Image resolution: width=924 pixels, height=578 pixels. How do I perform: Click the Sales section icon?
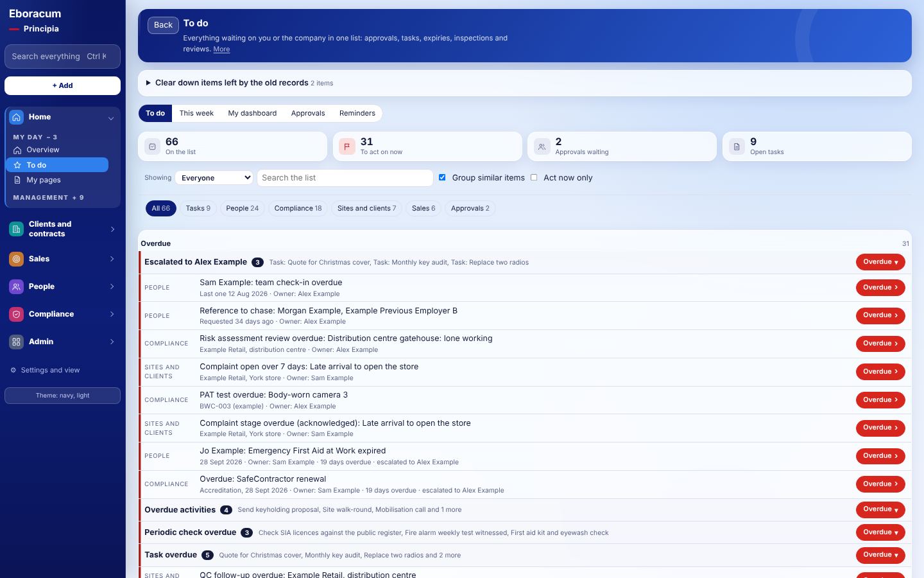click(x=17, y=259)
